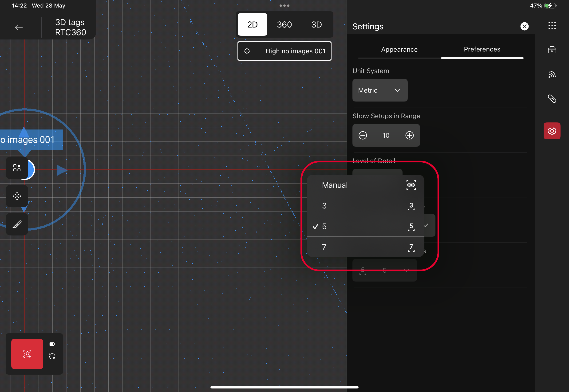Viewport: 569px width, 392px height.
Task: Open the High no images 001 setup selector
Action: tap(284, 51)
